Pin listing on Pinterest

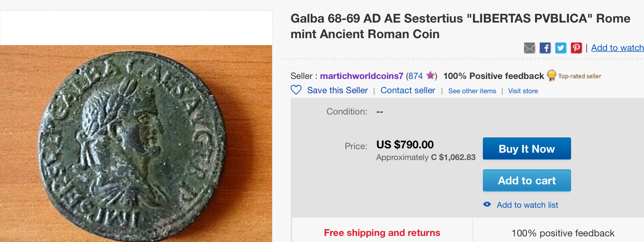point(576,48)
